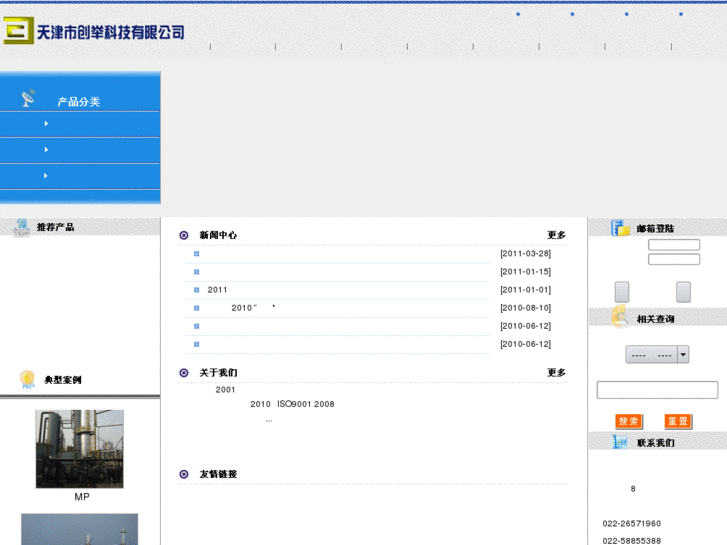This screenshot has width=727, height=545.
Task: Click bullet icon of news dated 2011-01-15
Action: [x=197, y=272]
